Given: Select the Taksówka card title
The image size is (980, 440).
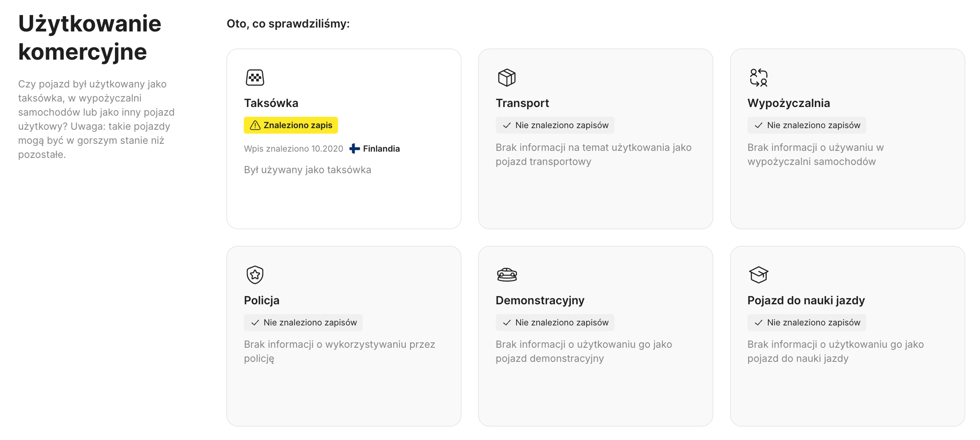Looking at the screenshot, I should (271, 103).
